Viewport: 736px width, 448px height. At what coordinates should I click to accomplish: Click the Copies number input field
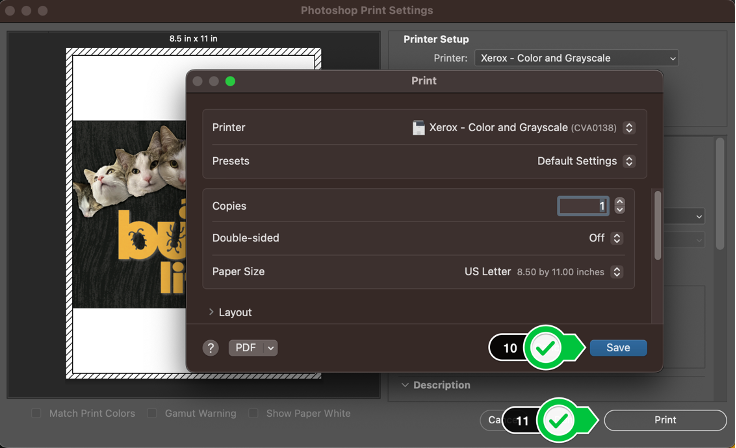click(x=583, y=206)
